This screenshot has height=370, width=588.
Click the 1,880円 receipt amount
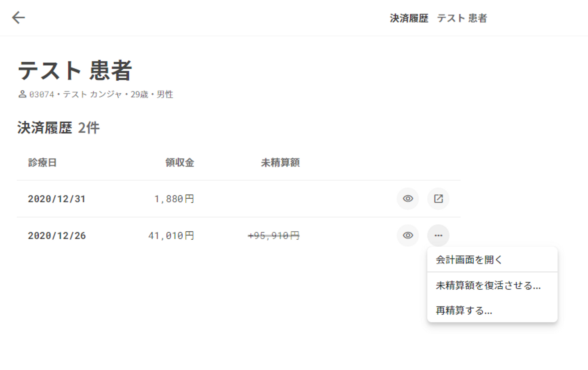coord(174,199)
